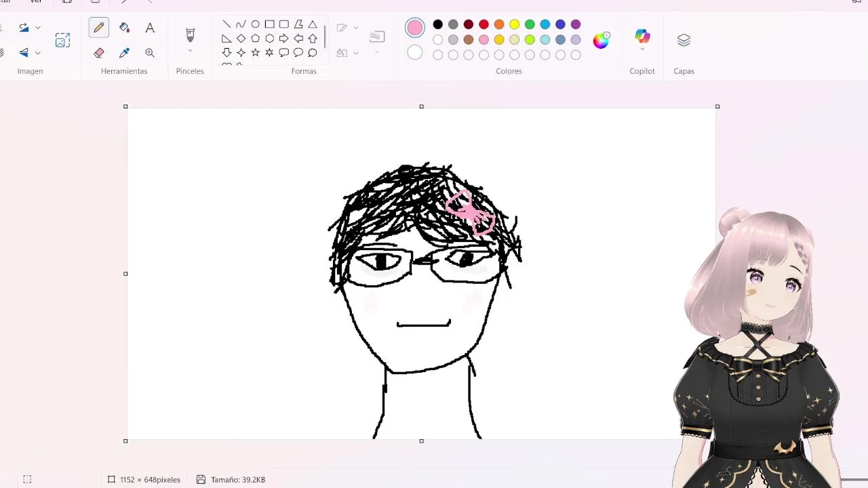The width and height of the screenshot is (868, 488).
Task: Click the 'Tamaño: 39.2KB' status text
Action: click(x=238, y=479)
